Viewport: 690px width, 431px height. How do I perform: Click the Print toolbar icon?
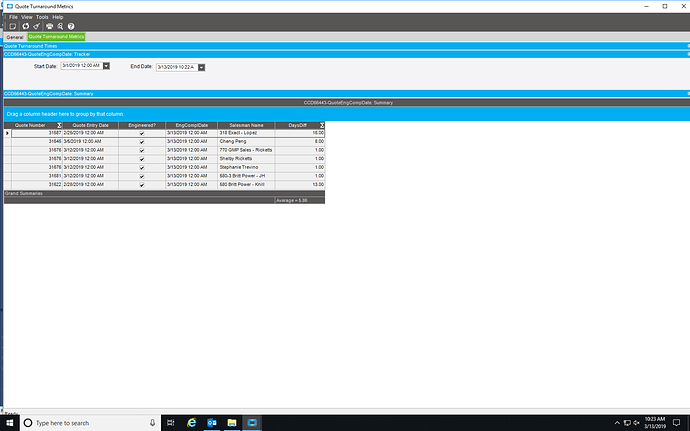pos(49,26)
